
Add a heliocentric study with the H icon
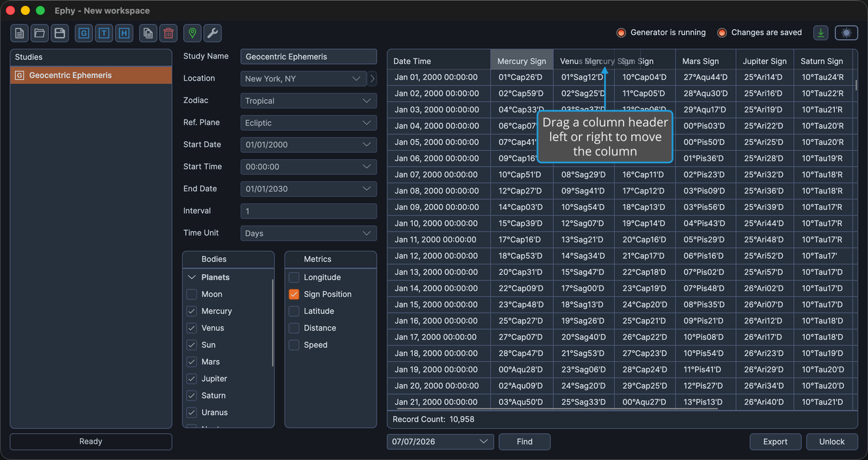pos(124,33)
